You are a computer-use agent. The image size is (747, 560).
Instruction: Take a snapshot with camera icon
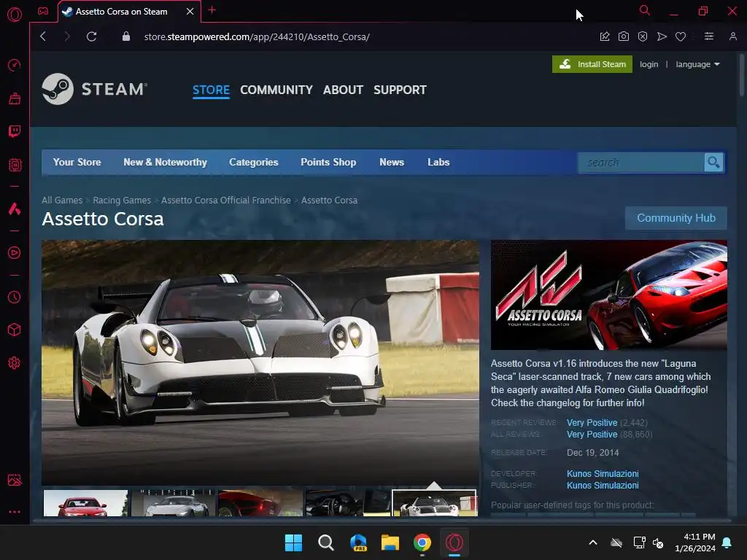pos(623,36)
